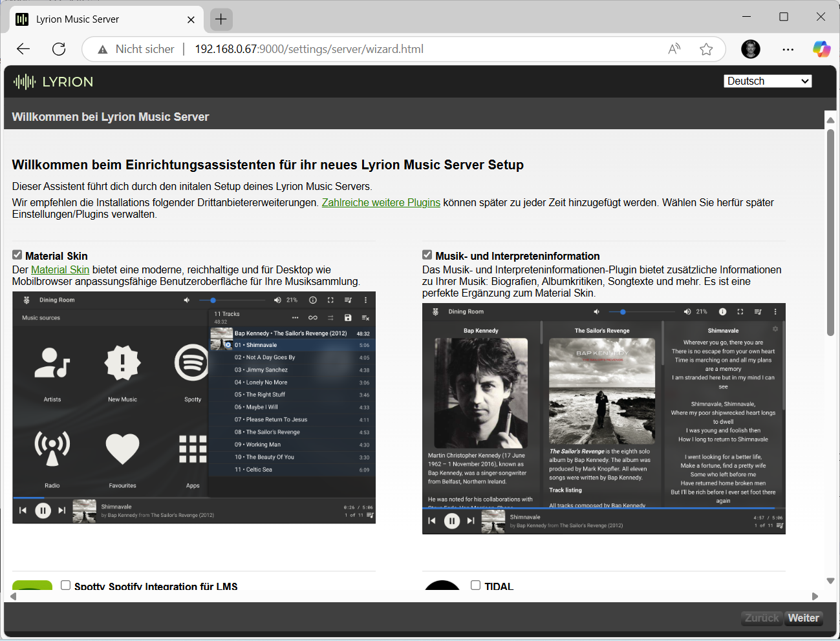Click the fullscreen icon in Material Skin preview toolbar
840x641 pixels.
click(x=330, y=300)
